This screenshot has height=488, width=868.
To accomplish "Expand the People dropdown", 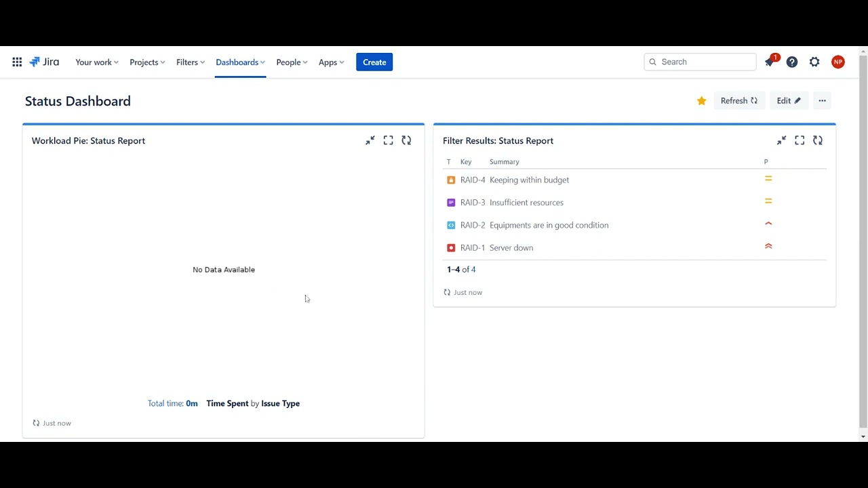I will click(x=292, y=62).
